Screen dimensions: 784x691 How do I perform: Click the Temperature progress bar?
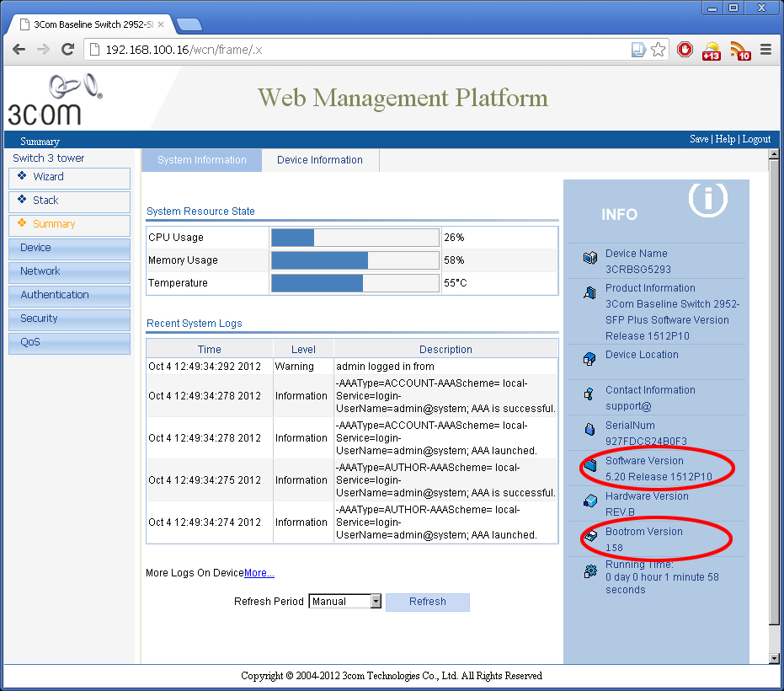[x=355, y=282]
